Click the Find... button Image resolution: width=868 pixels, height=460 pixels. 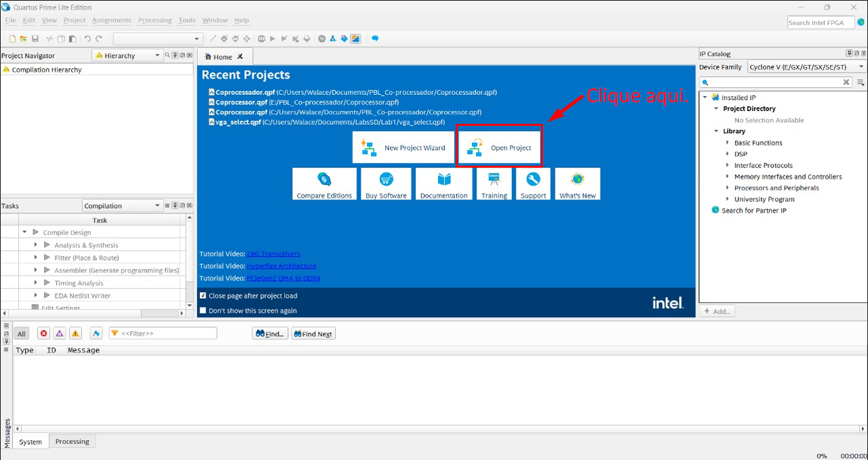click(270, 333)
